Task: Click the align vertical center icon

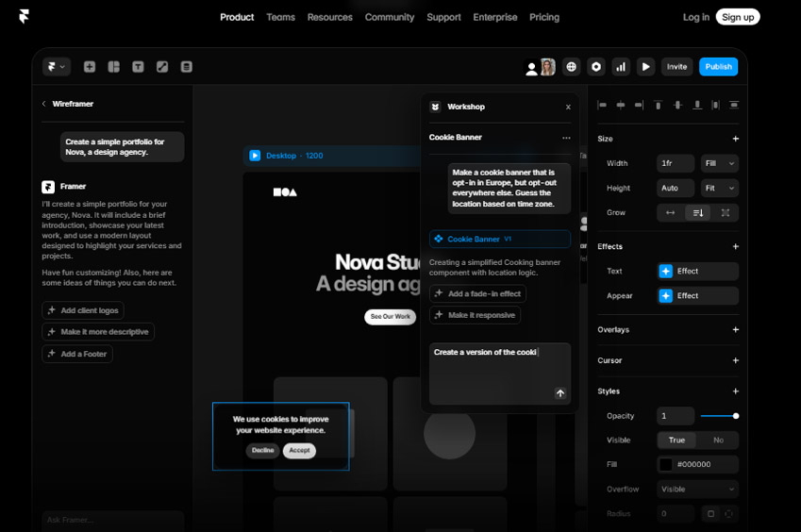Action: point(677,106)
